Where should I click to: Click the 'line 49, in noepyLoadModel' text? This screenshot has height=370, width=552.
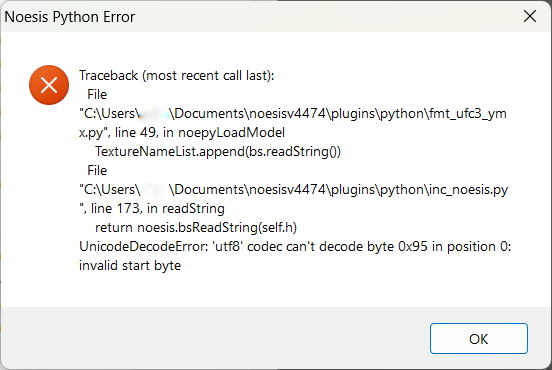click(200, 132)
